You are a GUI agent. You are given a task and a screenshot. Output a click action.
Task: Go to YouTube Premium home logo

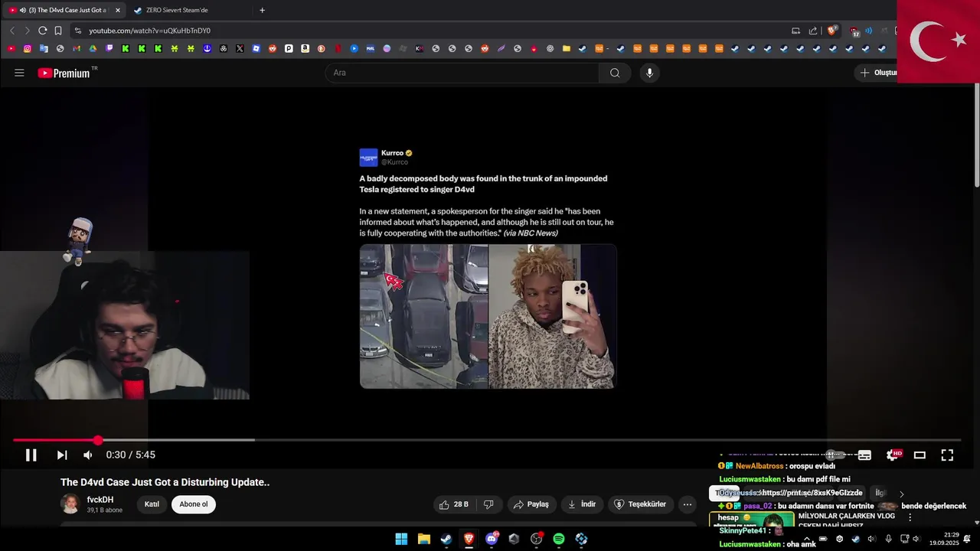[x=64, y=73]
